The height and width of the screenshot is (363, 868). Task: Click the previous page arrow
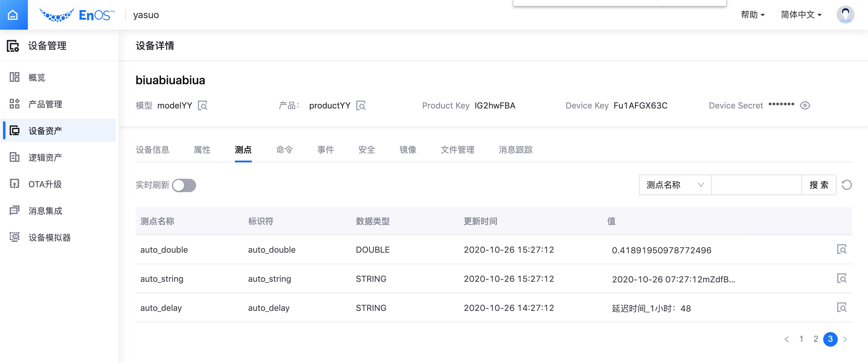pyautogui.click(x=787, y=339)
